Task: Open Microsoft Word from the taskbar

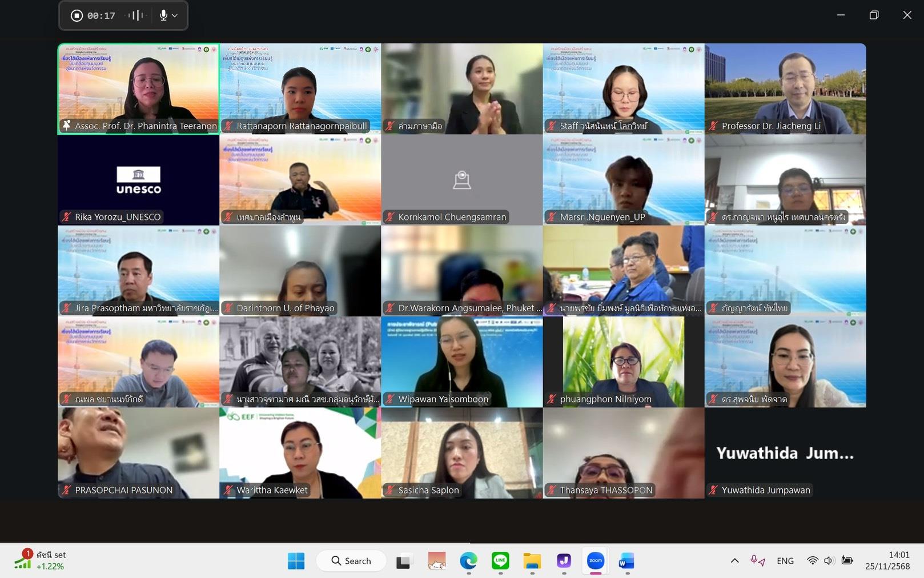Action: [626, 561]
